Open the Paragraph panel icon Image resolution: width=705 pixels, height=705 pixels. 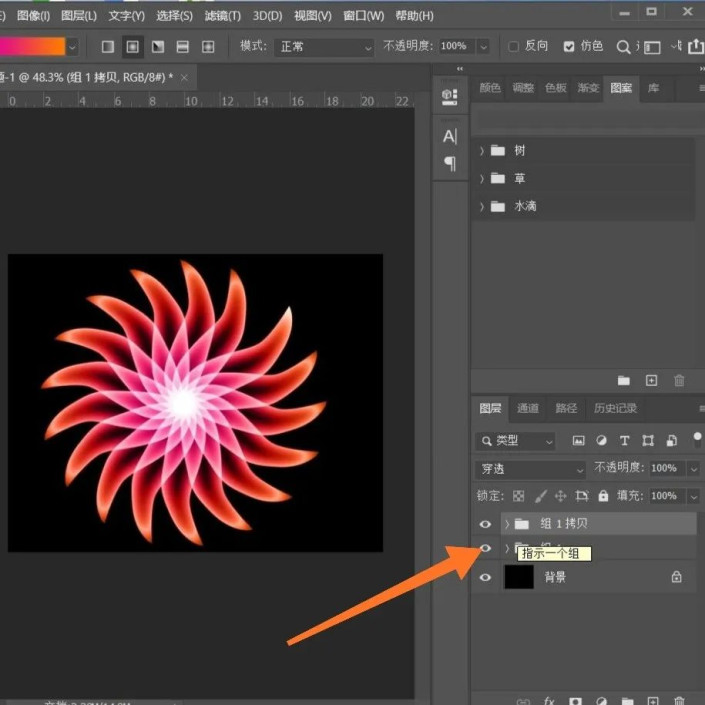click(450, 163)
